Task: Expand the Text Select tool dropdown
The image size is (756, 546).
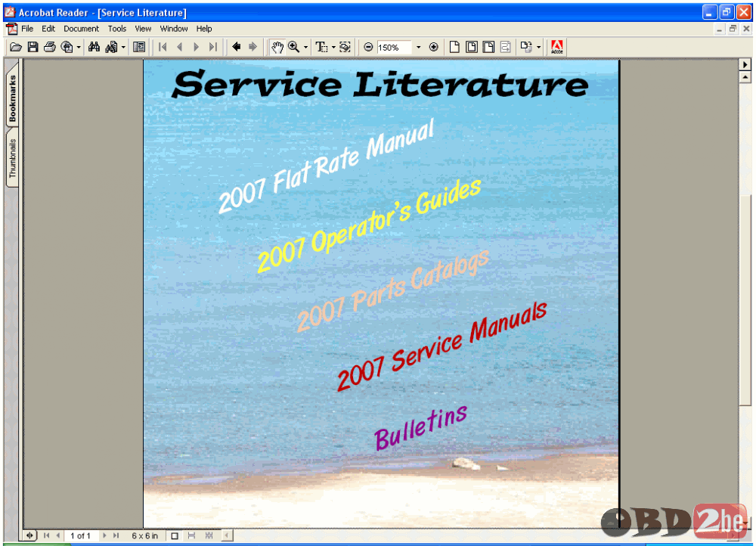Action: (333, 48)
